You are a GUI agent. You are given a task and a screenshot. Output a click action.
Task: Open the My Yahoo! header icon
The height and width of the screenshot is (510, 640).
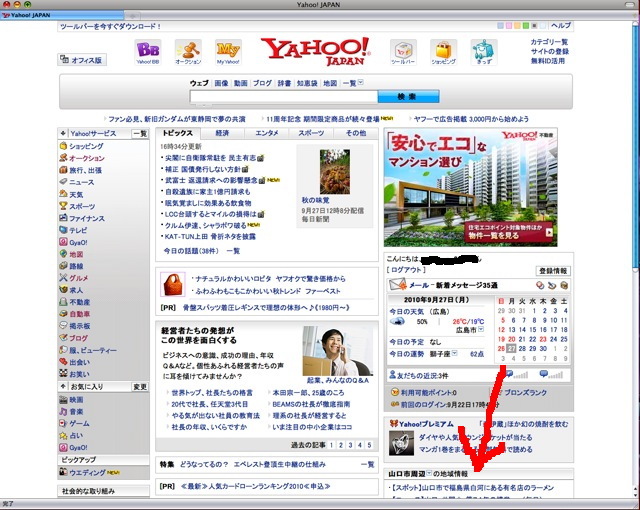(228, 52)
